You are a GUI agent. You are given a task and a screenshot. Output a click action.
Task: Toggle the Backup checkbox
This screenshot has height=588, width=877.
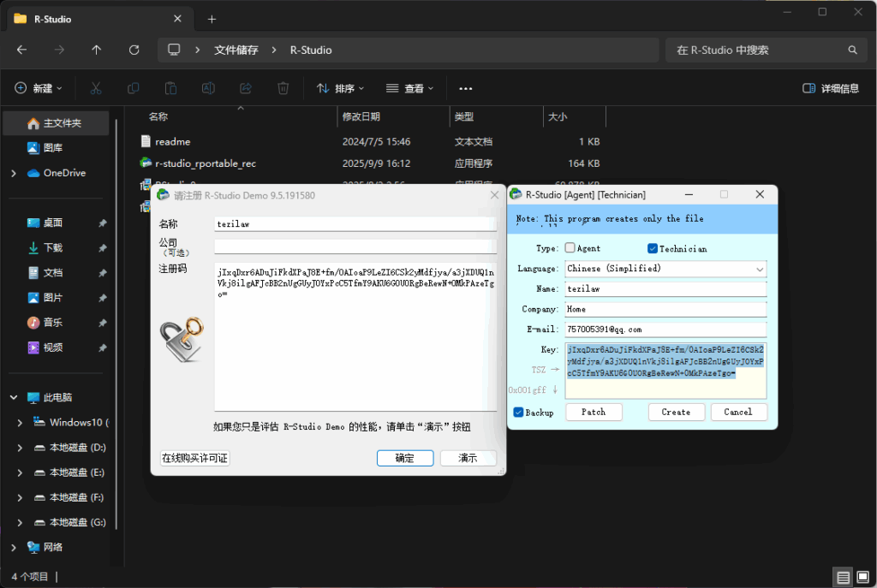[518, 413]
